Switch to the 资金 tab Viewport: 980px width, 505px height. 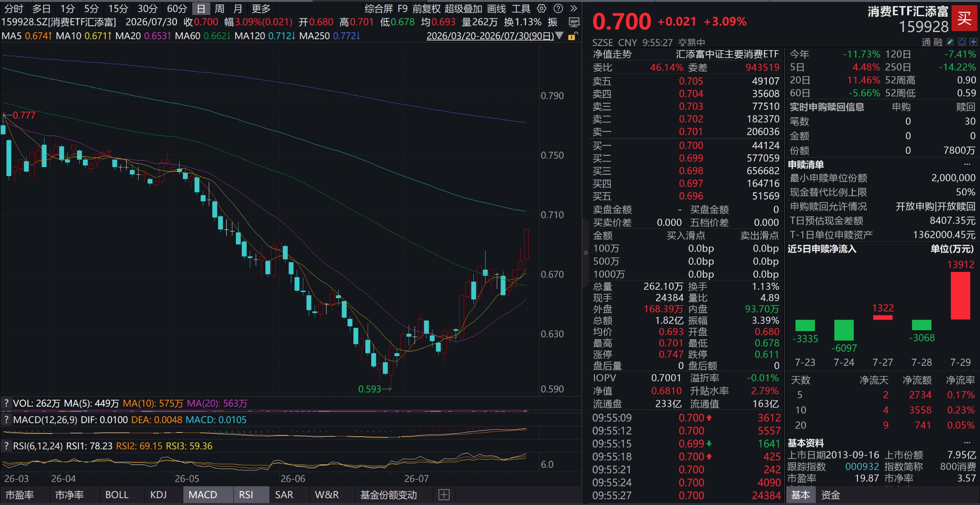[x=830, y=494]
